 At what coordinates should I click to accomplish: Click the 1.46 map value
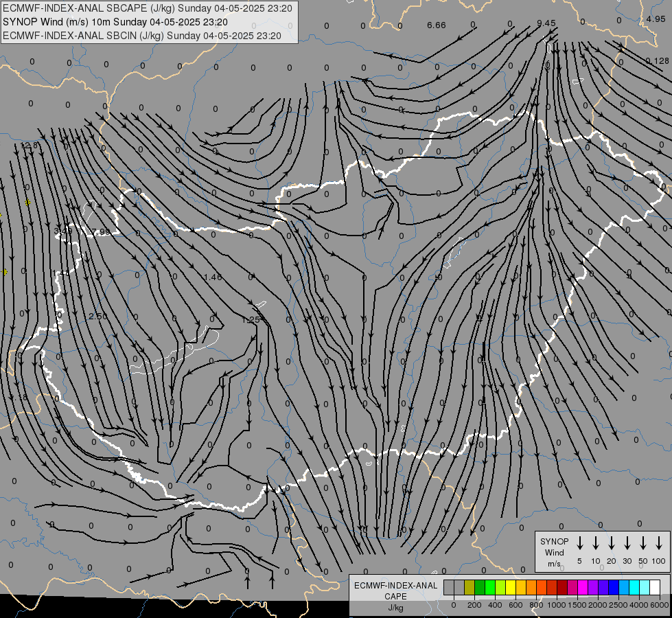213,277
